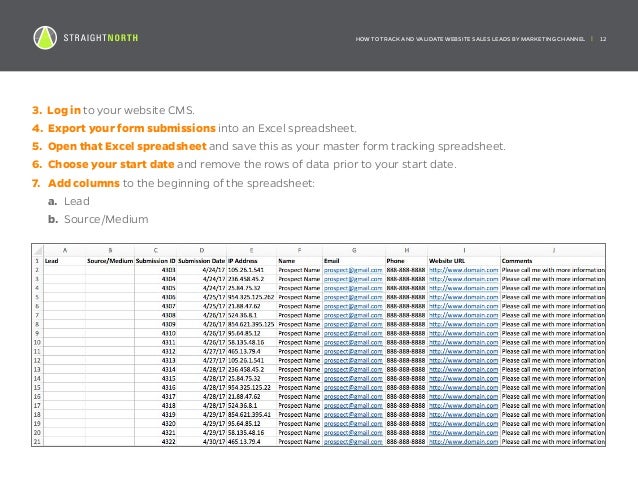This screenshot has width=638, height=479.
Task: Click the page number 12 in header
Action: (x=603, y=39)
